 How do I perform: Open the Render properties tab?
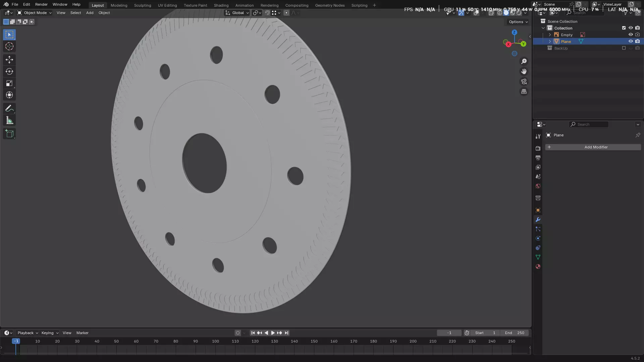(538, 148)
